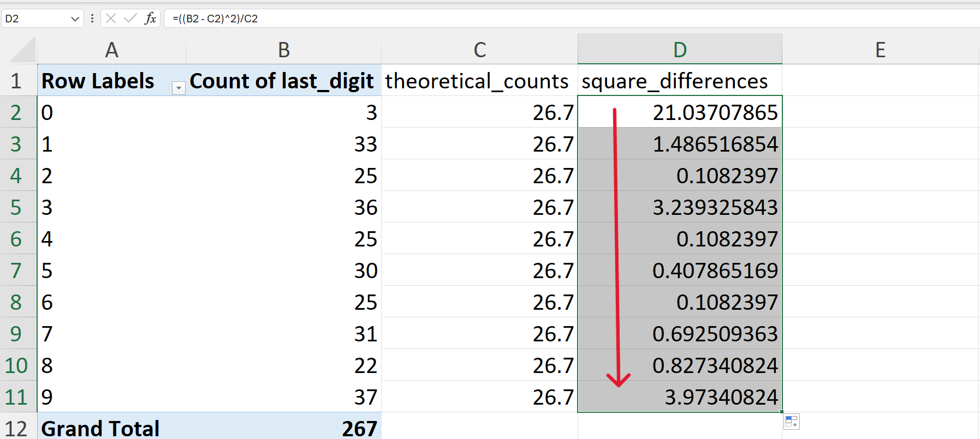Click the Enter checkmark in formula bar
The height and width of the screenshot is (439, 980).
coord(130,19)
